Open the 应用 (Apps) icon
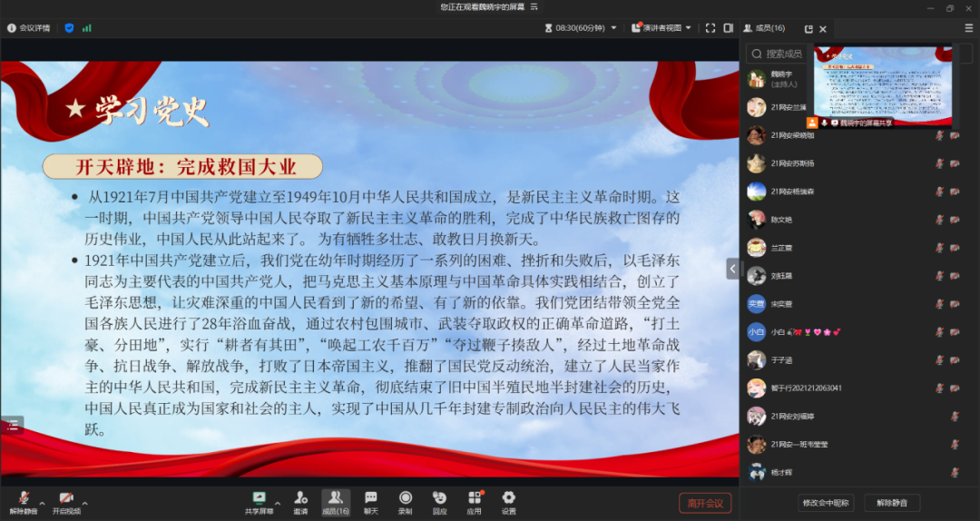The height and width of the screenshot is (521, 980). pos(474,501)
